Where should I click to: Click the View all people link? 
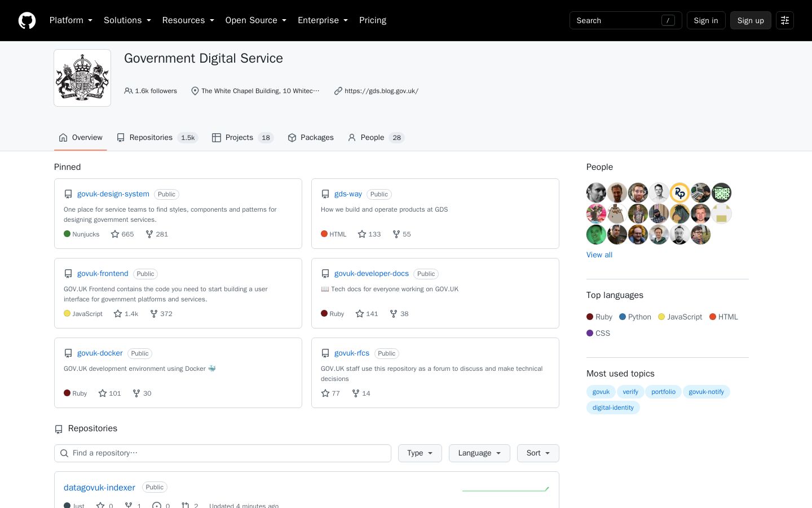click(599, 255)
